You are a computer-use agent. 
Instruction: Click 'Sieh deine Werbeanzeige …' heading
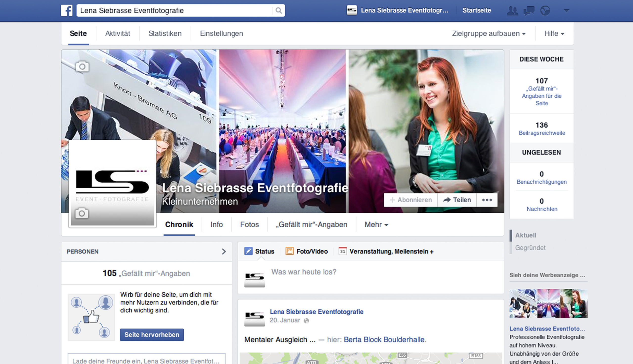pos(547,275)
